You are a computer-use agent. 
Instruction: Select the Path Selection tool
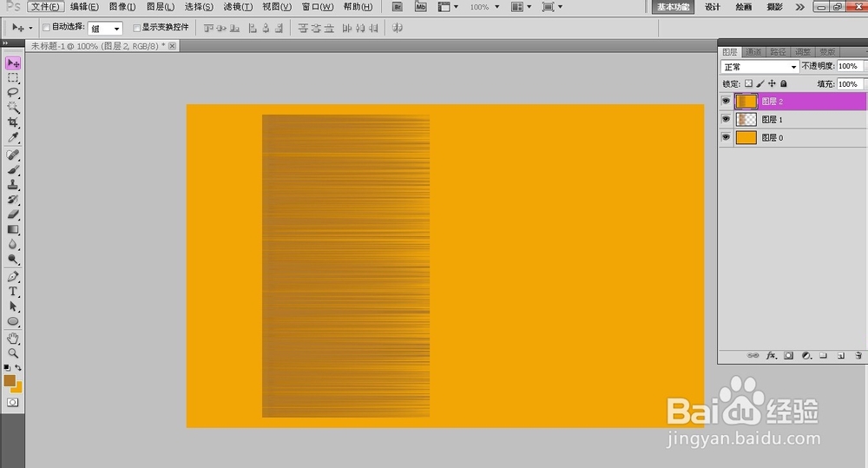pos(13,307)
